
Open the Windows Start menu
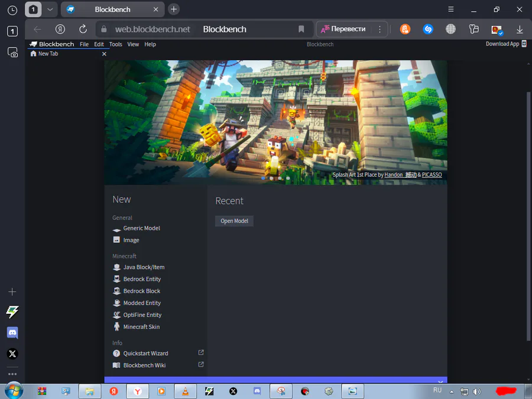coord(14,390)
